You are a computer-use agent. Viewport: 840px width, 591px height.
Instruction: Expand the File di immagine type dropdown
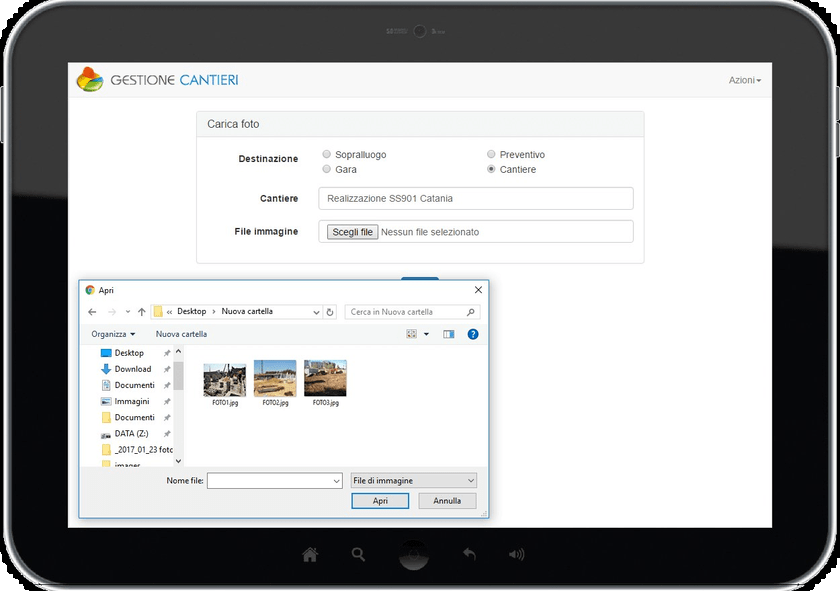tap(414, 481)
